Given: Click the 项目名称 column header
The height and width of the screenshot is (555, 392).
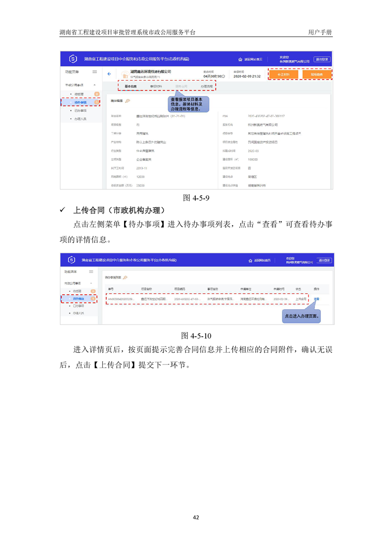Looking at the screenshot, I should 146,289.
